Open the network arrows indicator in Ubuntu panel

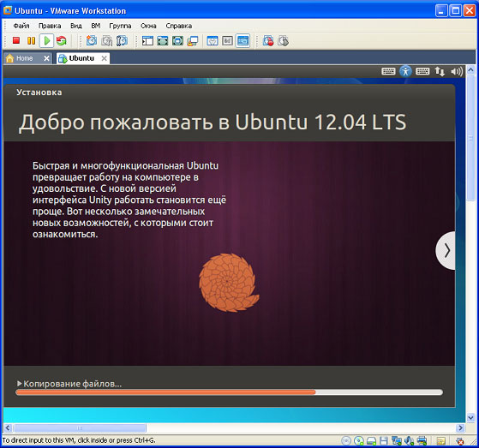pos(440,71)
